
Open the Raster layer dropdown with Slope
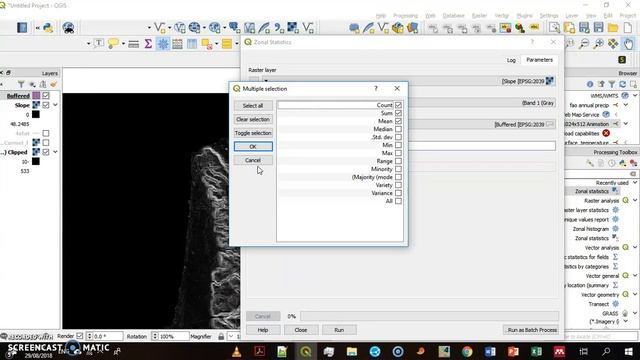point(408,81)
